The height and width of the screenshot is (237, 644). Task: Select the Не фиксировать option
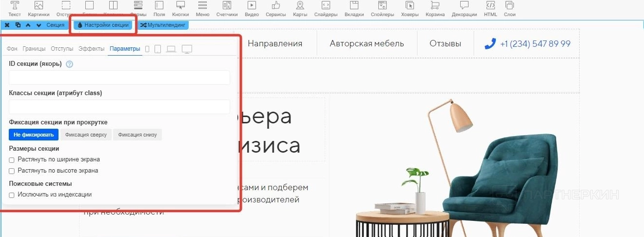coord(34,135)
